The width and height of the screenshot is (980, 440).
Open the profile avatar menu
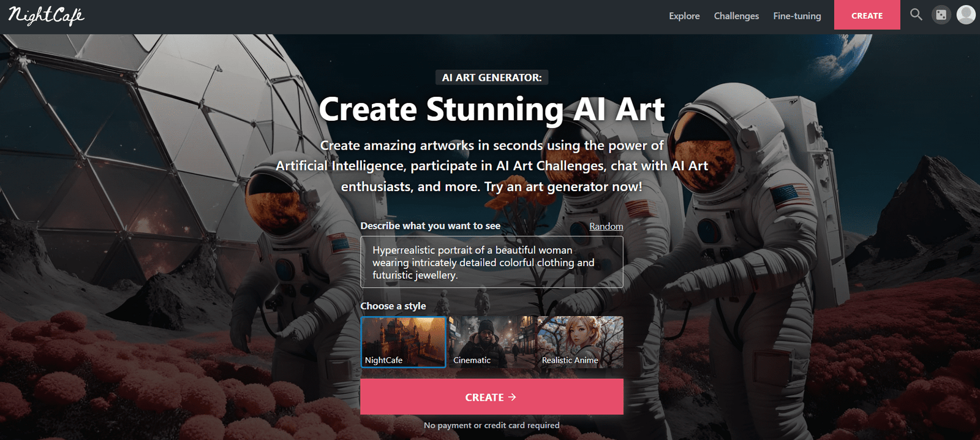click(966, 15)
